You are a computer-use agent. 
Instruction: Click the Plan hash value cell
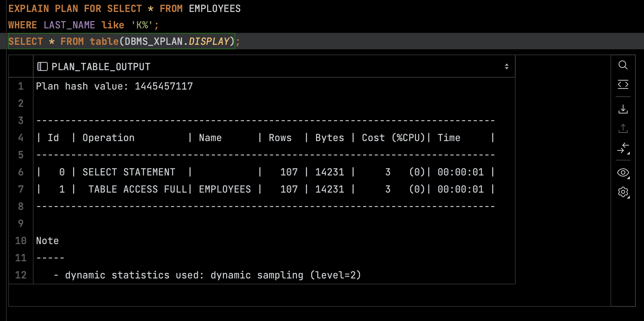click(274, 86)
